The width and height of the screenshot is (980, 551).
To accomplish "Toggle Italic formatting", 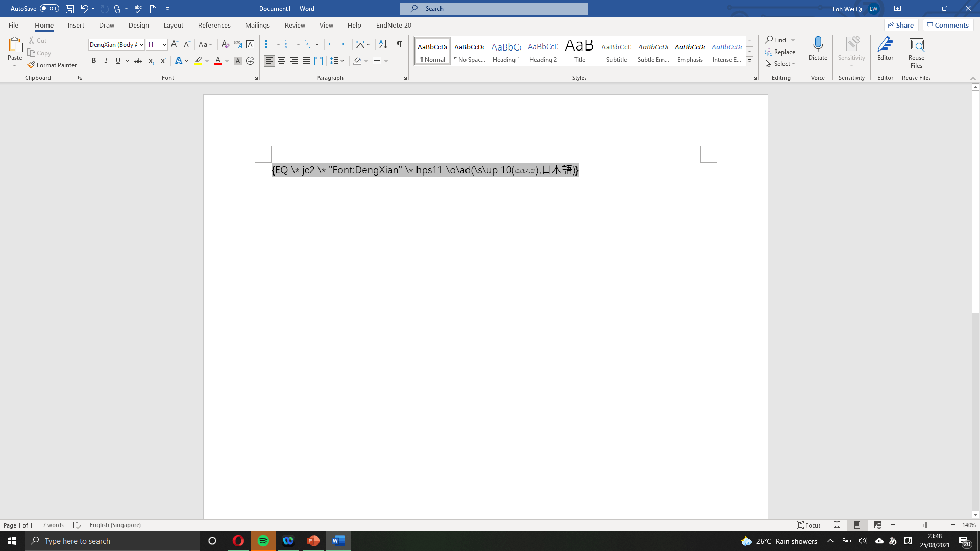I will (x=106, y=61).
